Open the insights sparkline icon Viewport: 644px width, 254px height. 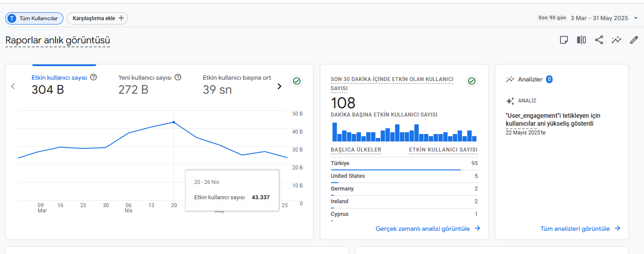point(616,40)
